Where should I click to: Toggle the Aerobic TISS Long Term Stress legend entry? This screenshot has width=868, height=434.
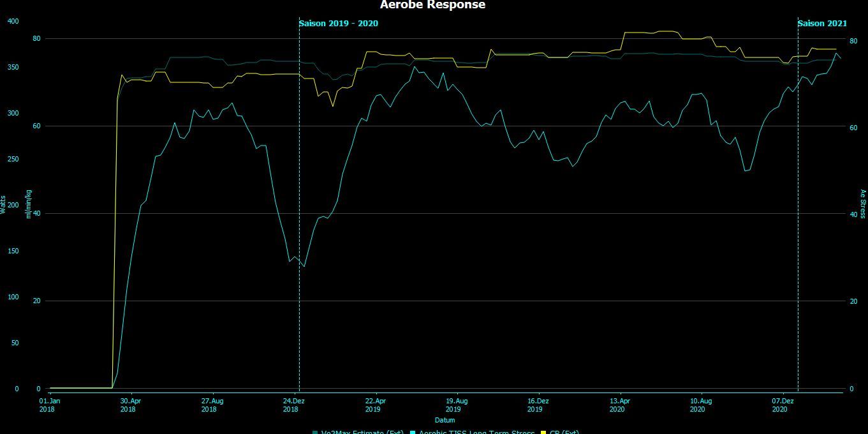[x=472, y=432]
